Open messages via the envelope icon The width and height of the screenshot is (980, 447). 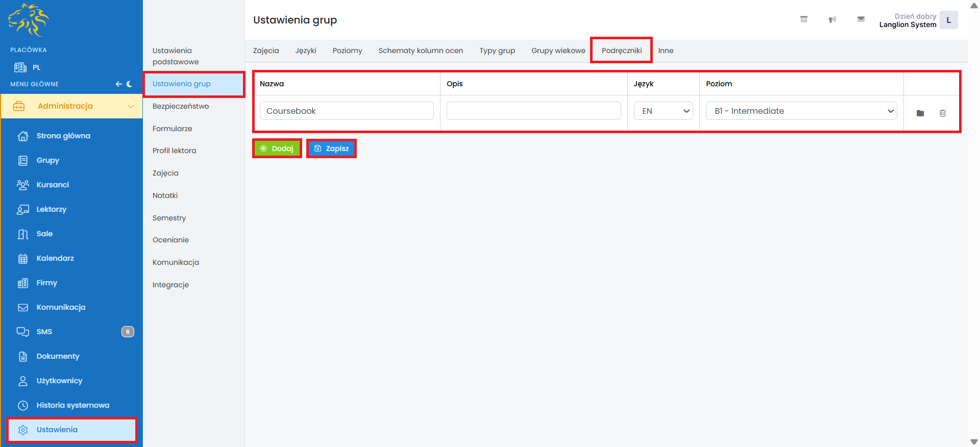[x=861, y=19]
